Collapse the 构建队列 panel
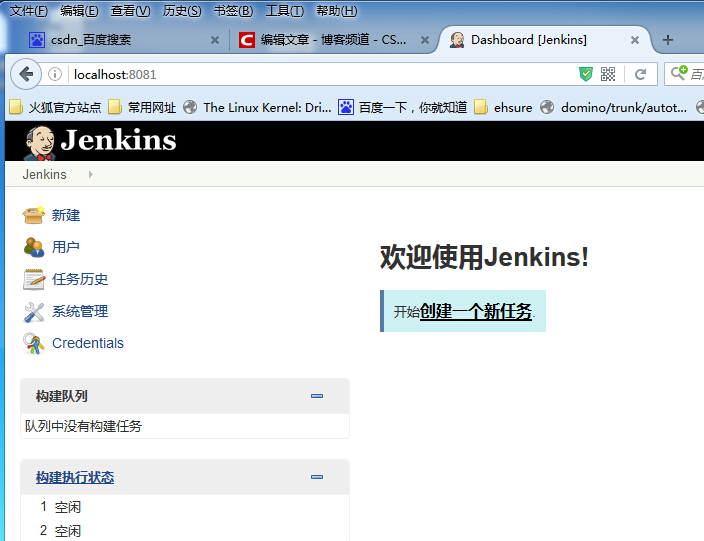Screen dimensions: 704x541 click(317, 396)
